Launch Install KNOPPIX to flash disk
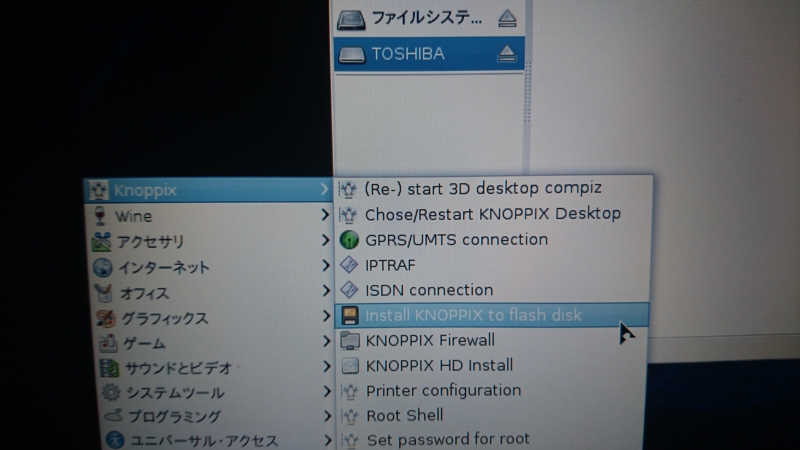This screenshot has width=800, height=450. [x=492, y=315]
